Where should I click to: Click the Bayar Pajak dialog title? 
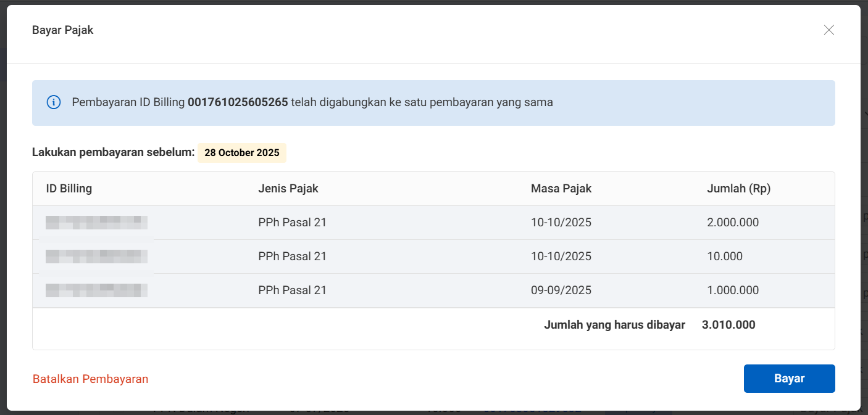(63, 30)
